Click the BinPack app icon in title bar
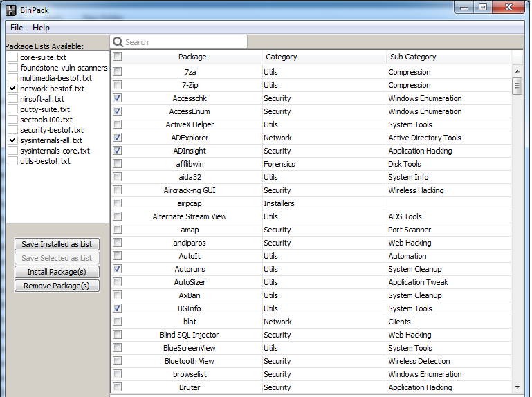 (x=11, y=9)
